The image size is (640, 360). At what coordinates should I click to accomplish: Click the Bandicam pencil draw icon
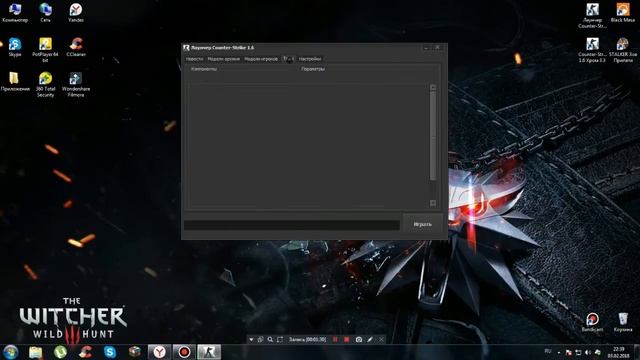coord(370,340)
